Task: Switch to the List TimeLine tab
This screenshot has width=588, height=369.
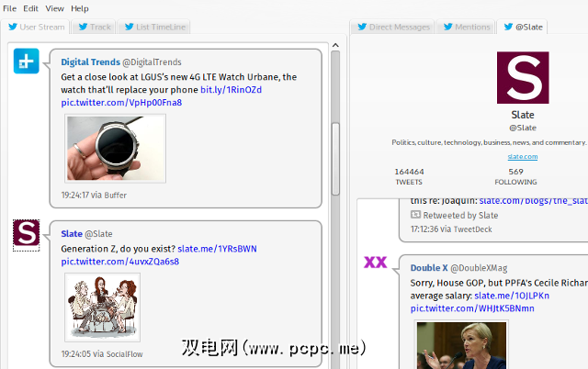Action: pyautogui.click(x=154, y=27)
